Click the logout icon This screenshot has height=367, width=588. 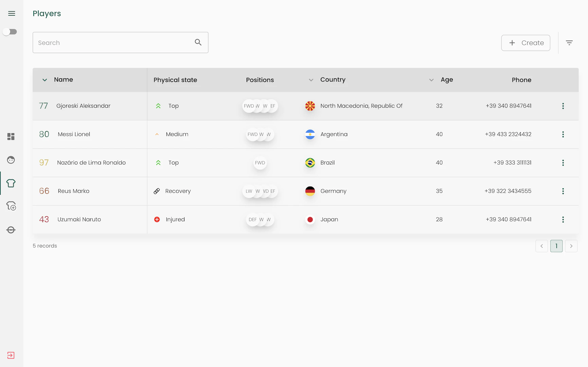coord(11,355)
